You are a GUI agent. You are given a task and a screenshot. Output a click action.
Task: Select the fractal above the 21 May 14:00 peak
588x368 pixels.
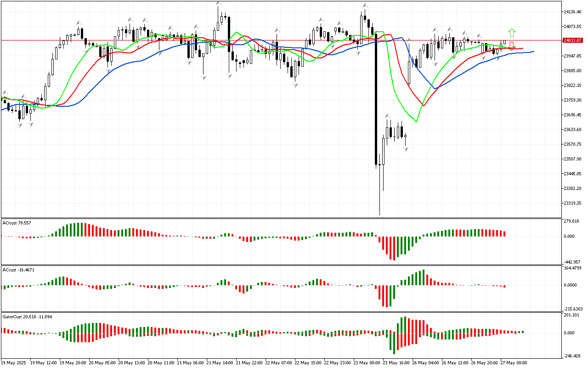click(x=219, y=4)
